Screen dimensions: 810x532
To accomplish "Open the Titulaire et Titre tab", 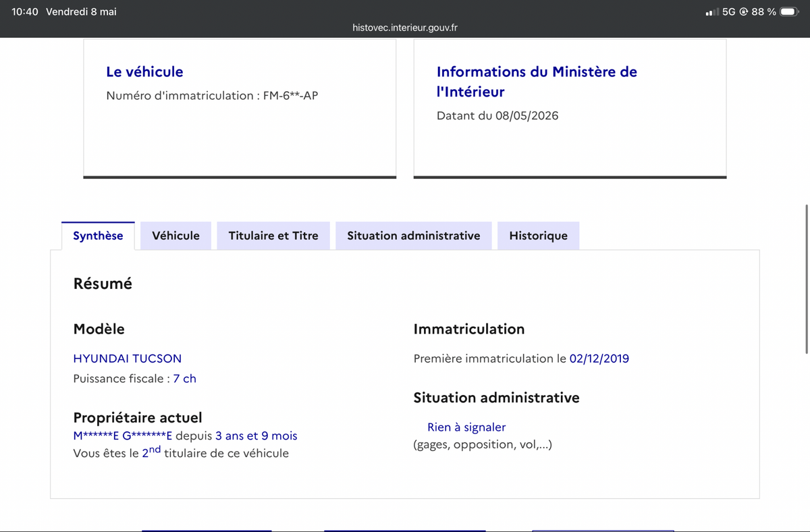I will tap(273, 236).
